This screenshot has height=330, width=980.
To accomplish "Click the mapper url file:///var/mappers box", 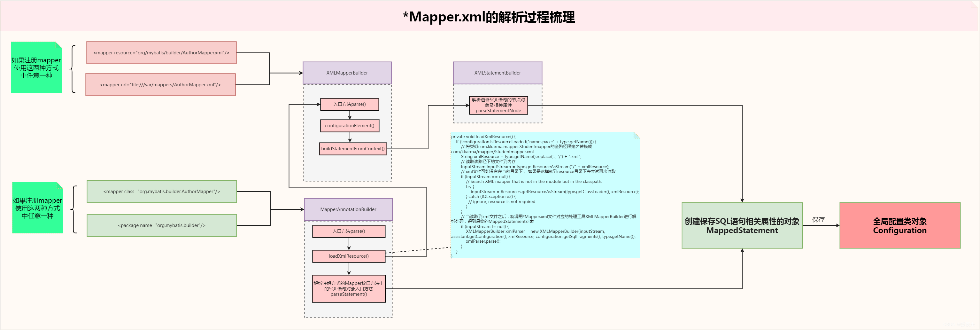I will click(160, 84).
